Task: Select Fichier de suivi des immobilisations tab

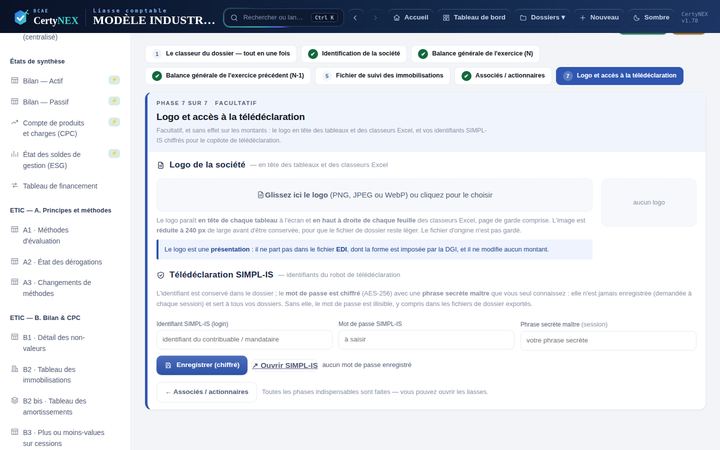Action: (x=382, y=76)
